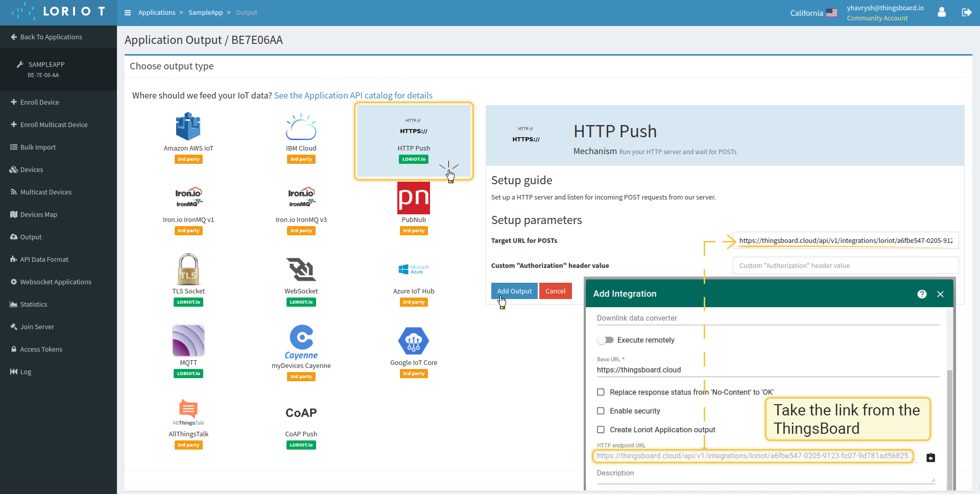Open API Data Format in sidebar
The height and width of the screenshot is (494, 980).
(x=58, y=259)
